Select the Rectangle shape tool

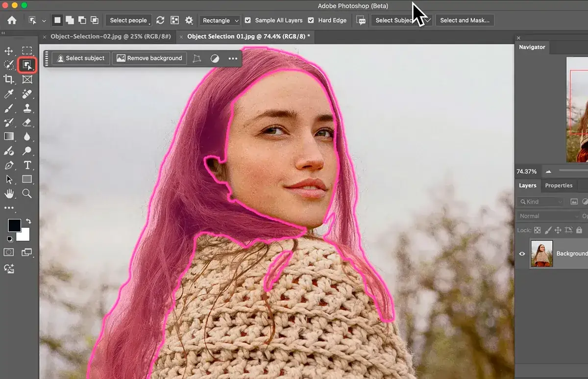tap(27, 179)
